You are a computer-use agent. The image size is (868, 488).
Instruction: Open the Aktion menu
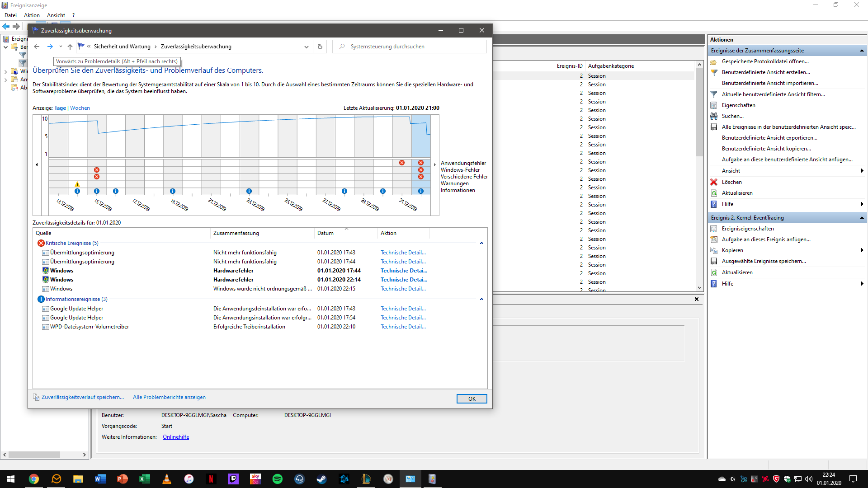point(32,15)
